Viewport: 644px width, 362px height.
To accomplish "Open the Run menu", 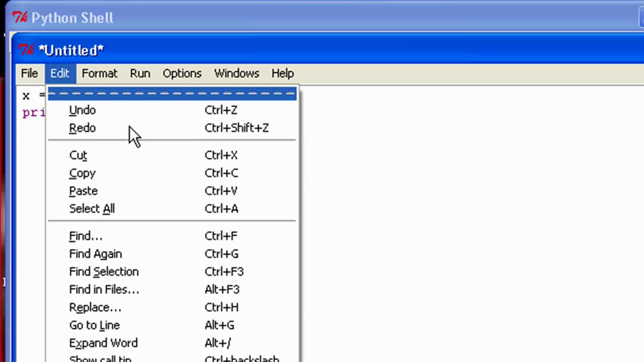I will point(140,73).
